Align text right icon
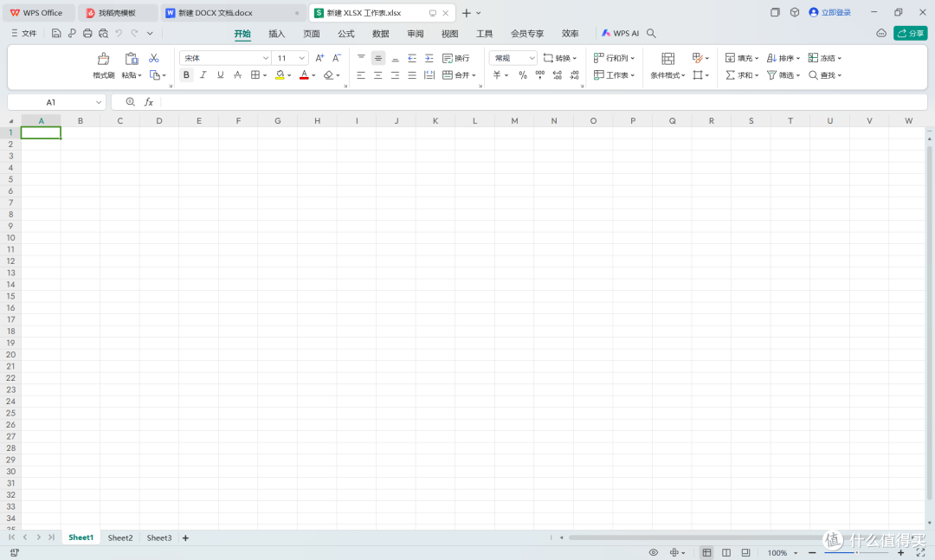 coord(395,75)
